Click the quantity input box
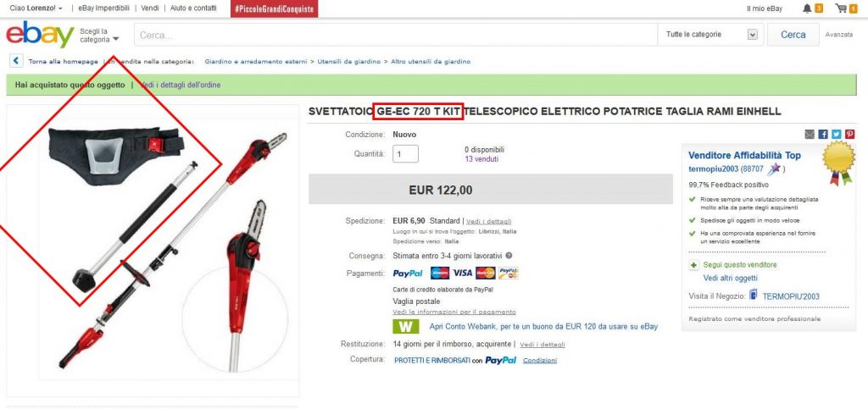 (405, 153)
